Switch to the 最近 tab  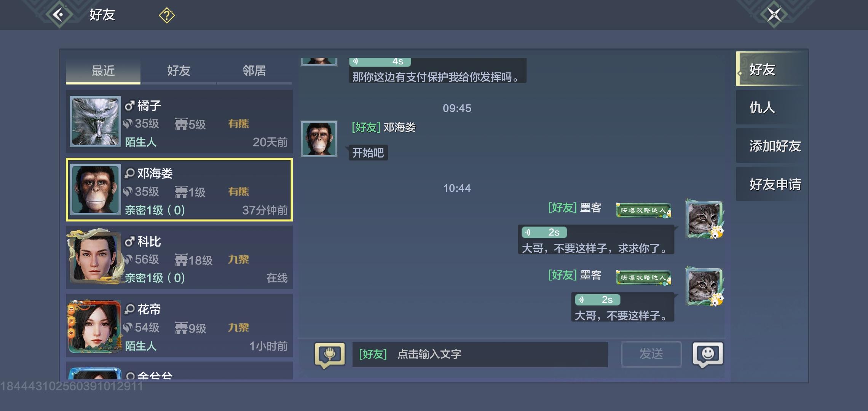click(x=103, y=71)
